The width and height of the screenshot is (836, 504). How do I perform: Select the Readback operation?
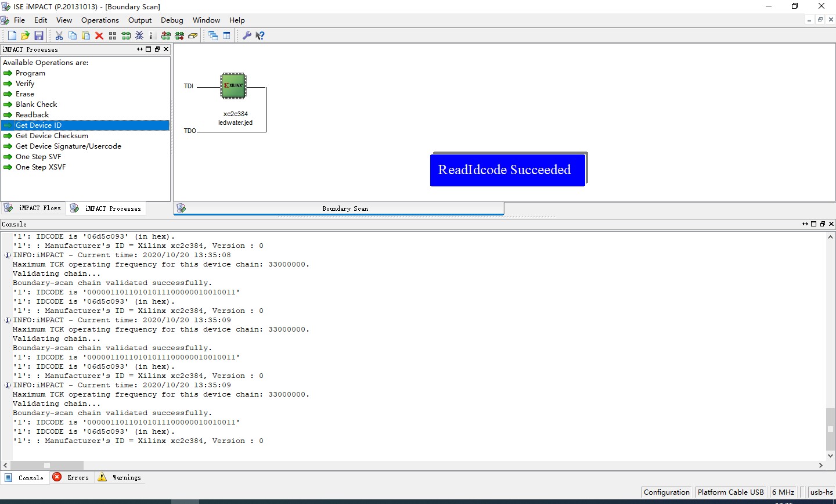coord(33,115)
